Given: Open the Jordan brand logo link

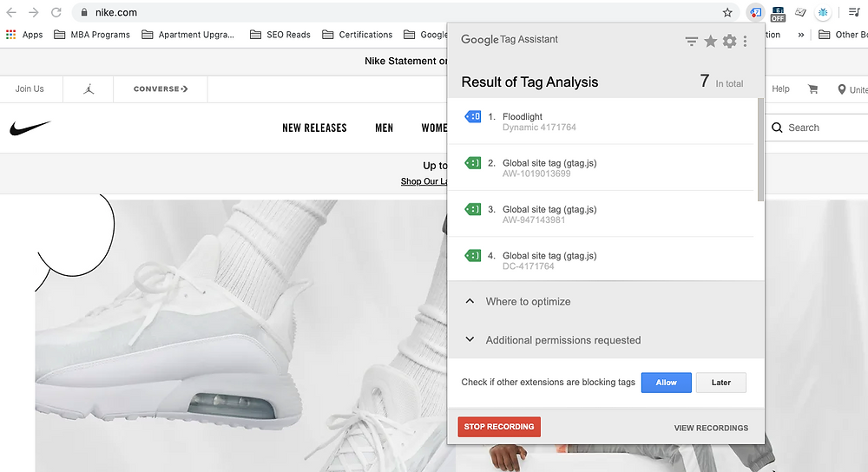Looking at the screenshot, I should tap(89, 89).
